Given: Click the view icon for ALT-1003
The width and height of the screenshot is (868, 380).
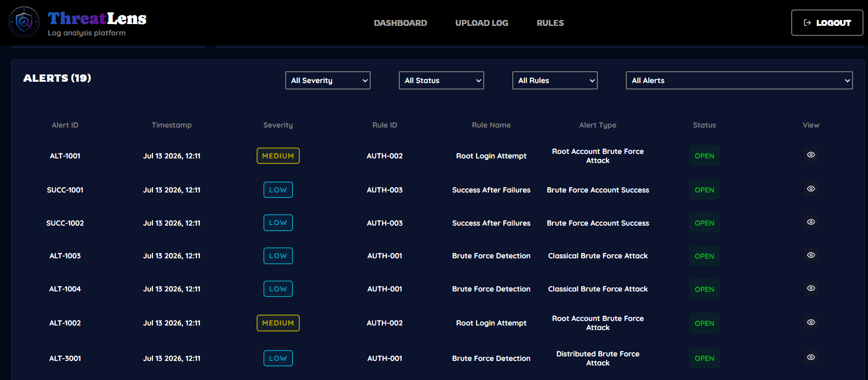Looking at the screenshot, I should (811, 255).
